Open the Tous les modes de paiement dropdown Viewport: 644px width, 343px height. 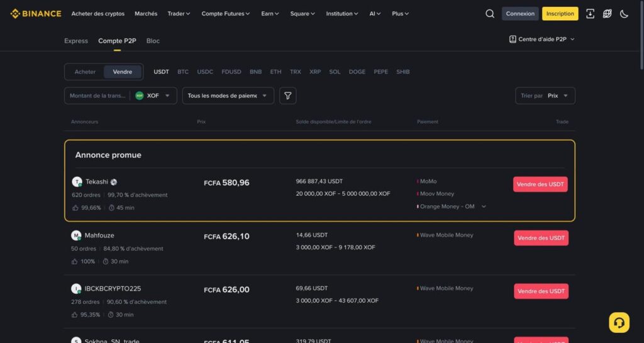pos(228,96)
